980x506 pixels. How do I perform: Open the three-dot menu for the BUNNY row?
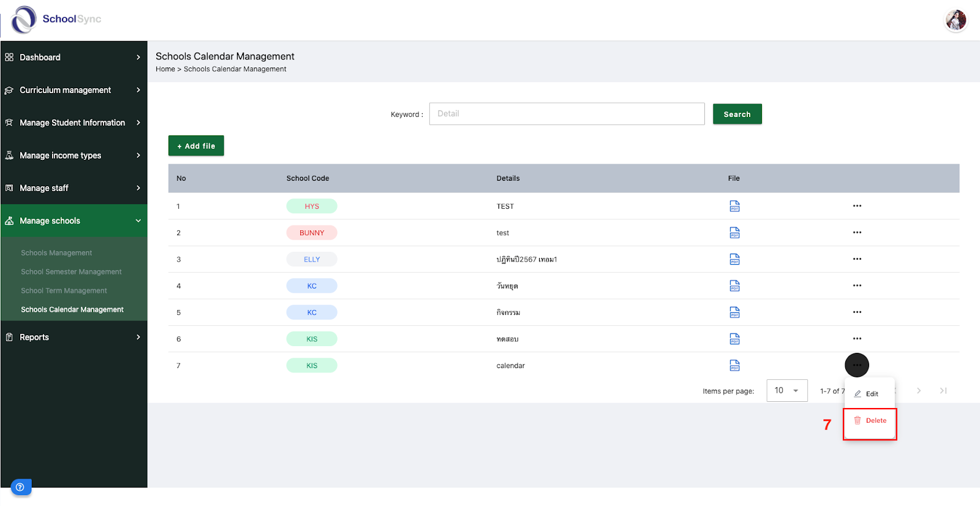coord(857,232)
